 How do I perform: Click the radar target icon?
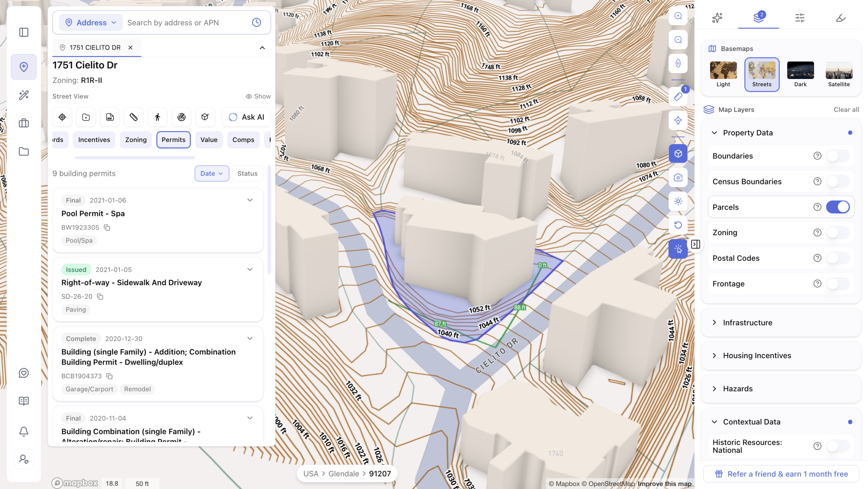coord(181,117)
